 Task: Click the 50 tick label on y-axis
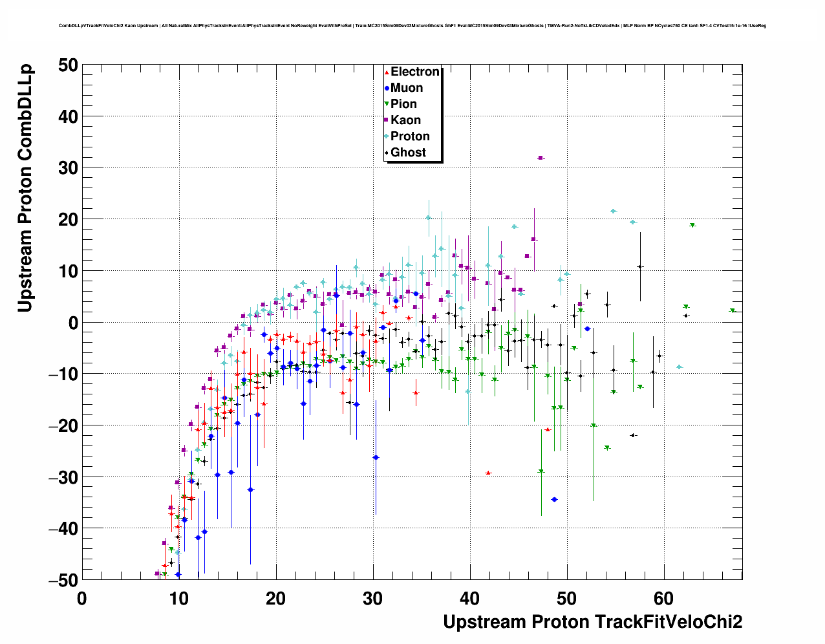[x=68, y=65]
